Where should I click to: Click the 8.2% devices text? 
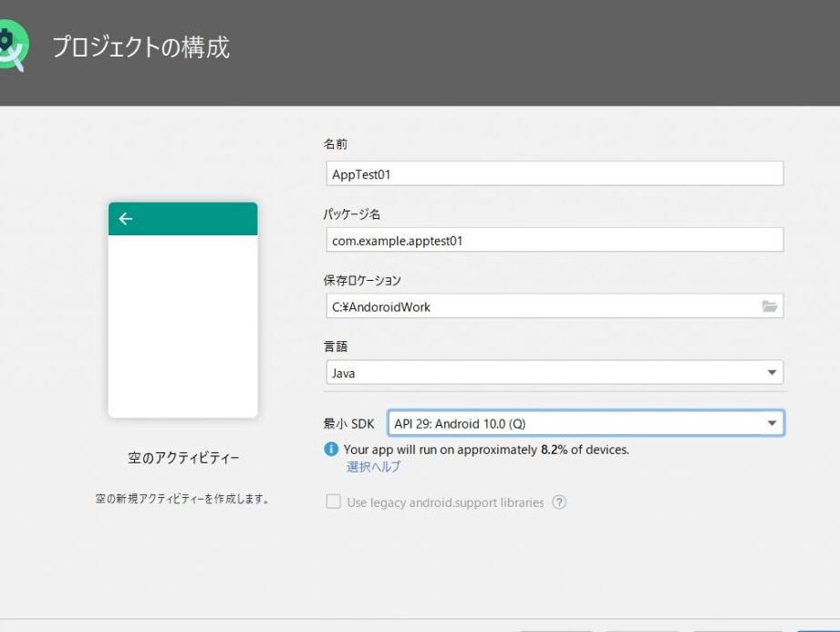point(554,450)
